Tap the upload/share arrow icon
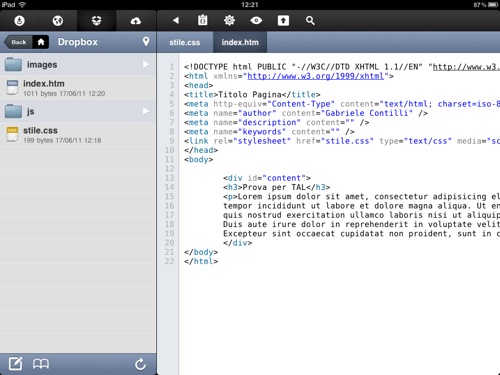 pos(283,20)
